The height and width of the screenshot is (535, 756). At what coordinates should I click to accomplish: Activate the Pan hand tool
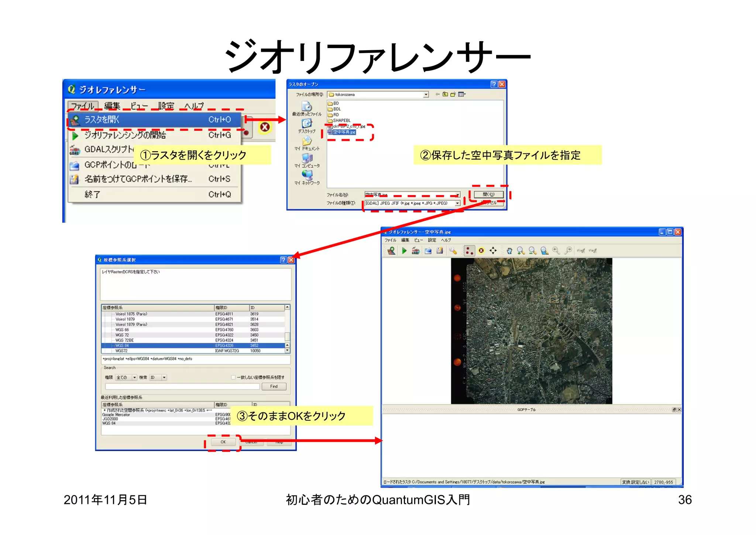[509, 251]
